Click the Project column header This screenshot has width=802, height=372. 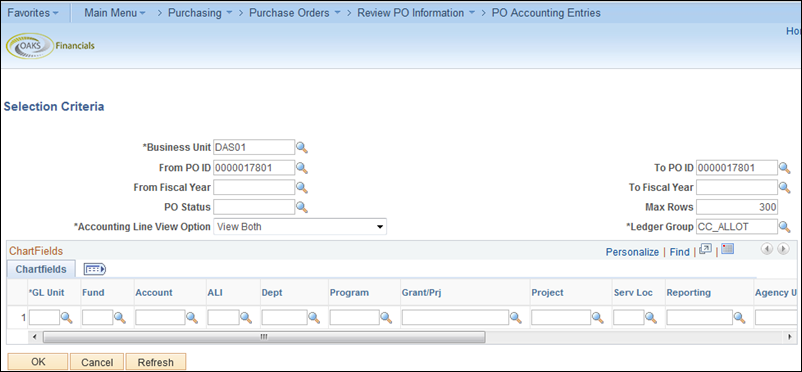click(x=547, y=293)
